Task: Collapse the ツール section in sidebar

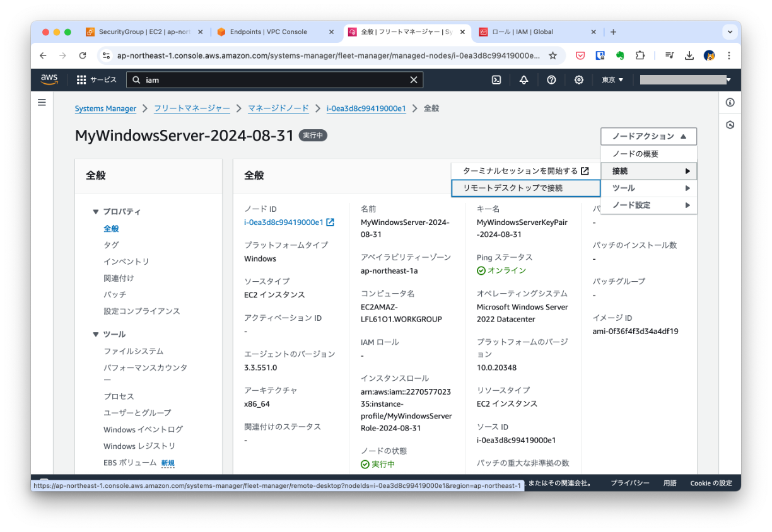Action: tap(109, 334)
